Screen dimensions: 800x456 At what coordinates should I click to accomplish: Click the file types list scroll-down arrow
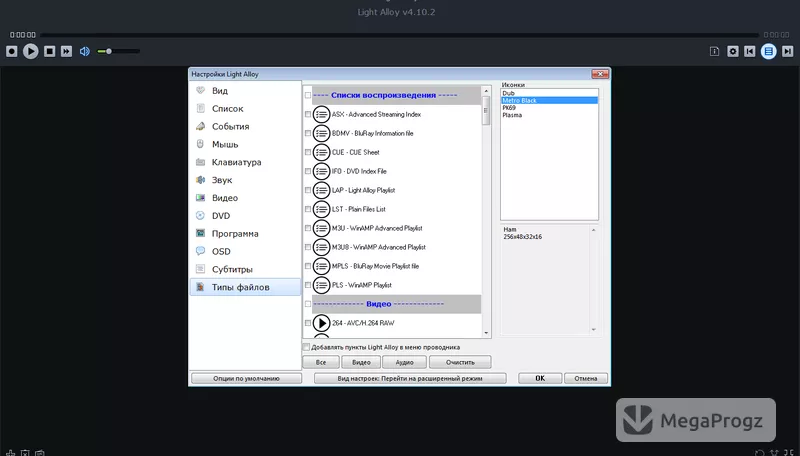click(486, 333)
